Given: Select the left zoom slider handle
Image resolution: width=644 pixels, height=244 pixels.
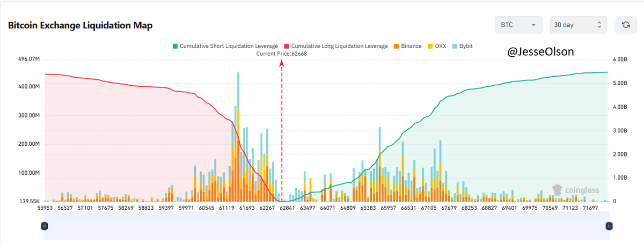Looking at the screenshot, I should pyautogui.click(x=45, y=226).
